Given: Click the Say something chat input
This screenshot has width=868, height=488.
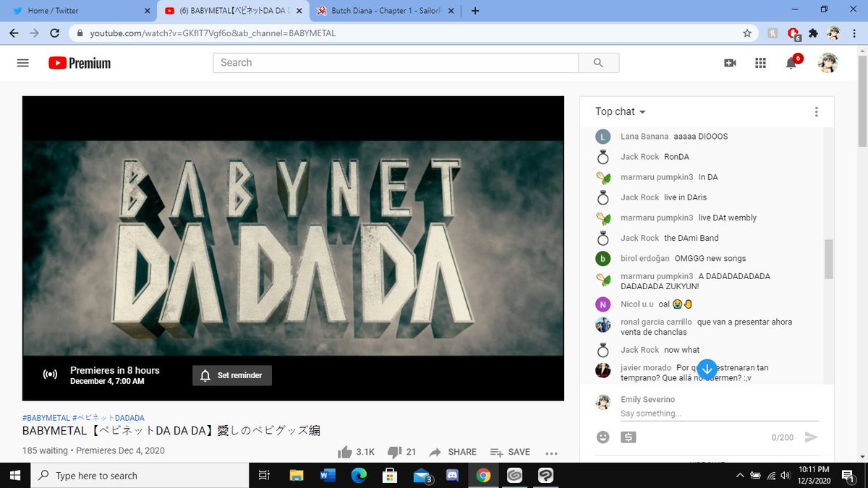Looking at the screenshot, I should click(720, 414).
